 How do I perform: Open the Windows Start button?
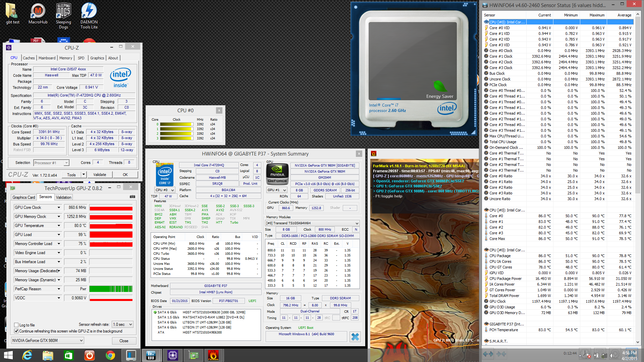(x=8, y=355)
